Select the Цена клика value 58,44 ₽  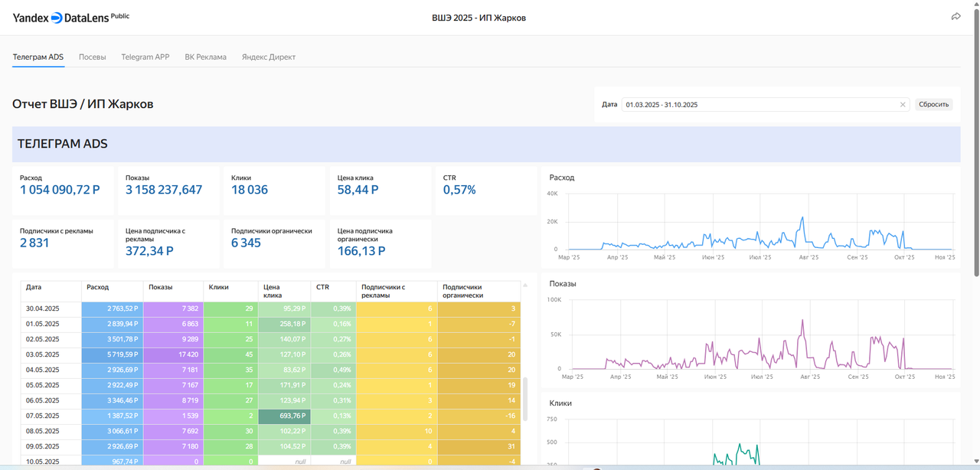[x=358, y=190]
